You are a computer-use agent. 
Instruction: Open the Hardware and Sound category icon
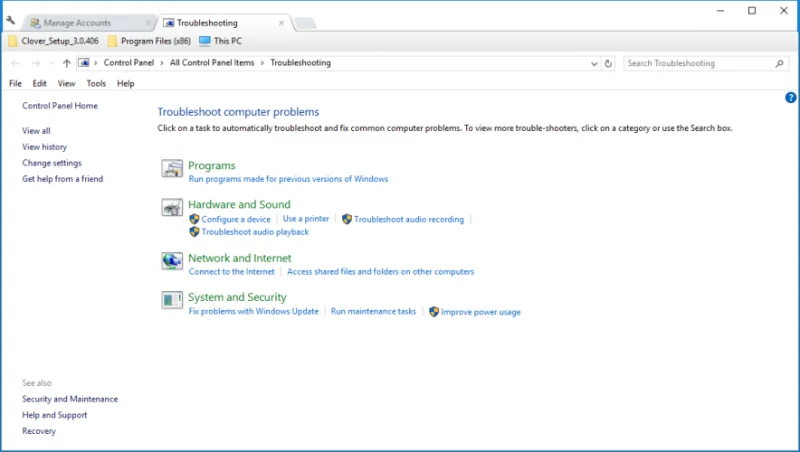click(172, 207)
